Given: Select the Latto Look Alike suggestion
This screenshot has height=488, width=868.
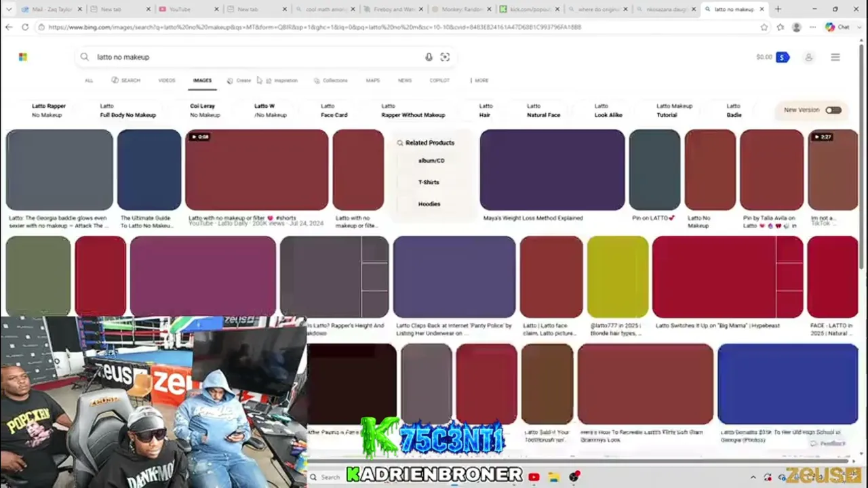Looking at the screenshot, I should click(x=608, y=110).
